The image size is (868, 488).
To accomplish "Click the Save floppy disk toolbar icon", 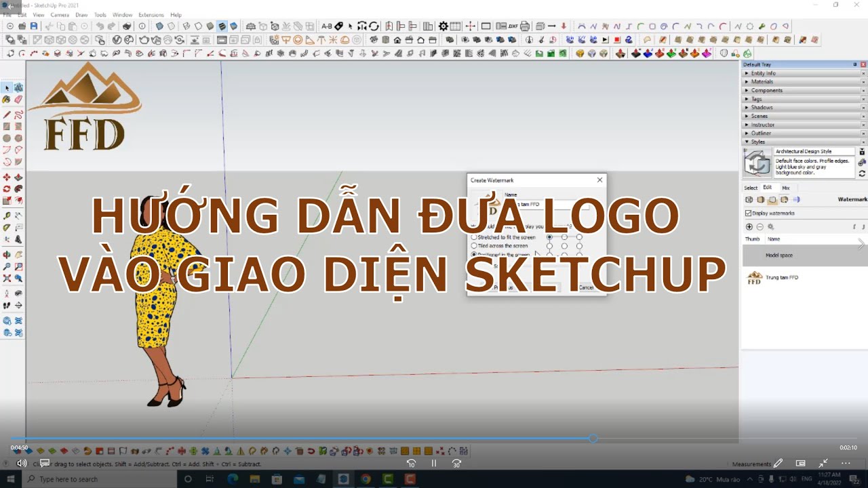I will pyautogui.click(x=34, y=26).
